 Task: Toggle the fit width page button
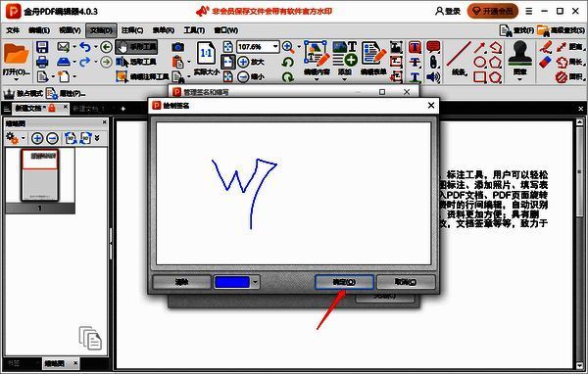click(228, 62)
